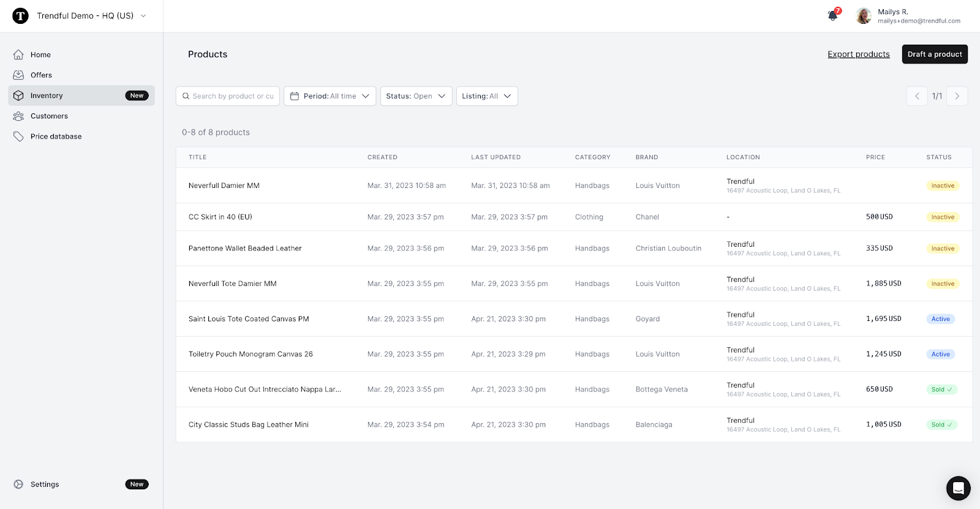
Task: Open Price database in the sidebar
Action: pos(81,137)
